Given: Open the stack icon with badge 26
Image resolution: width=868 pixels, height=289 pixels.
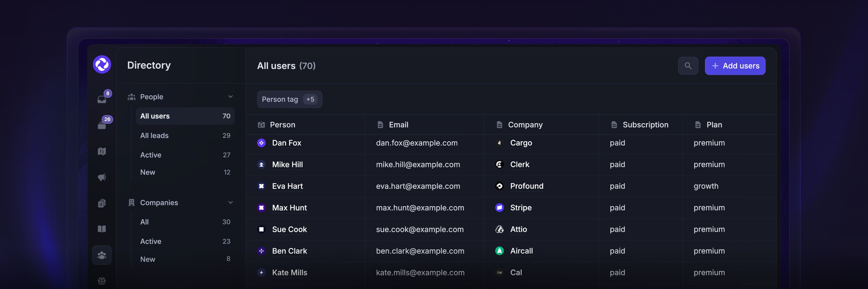Looking at the screenshot, I should (102, 125).
